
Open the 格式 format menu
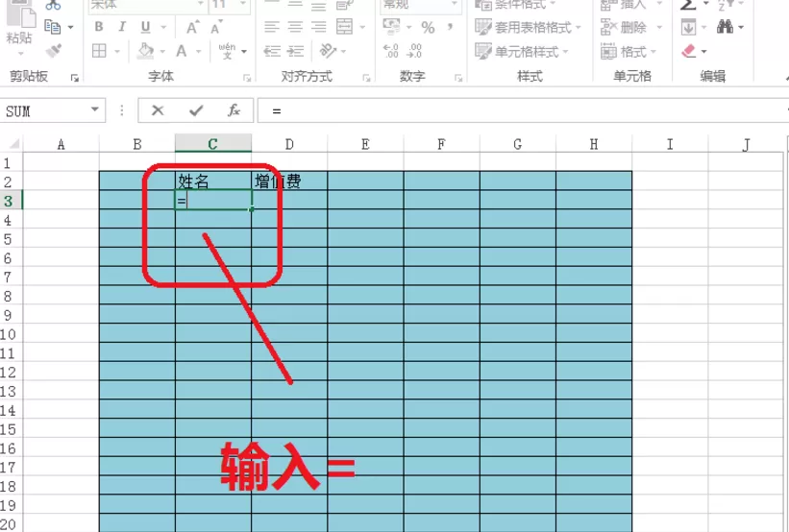[629, 51]
